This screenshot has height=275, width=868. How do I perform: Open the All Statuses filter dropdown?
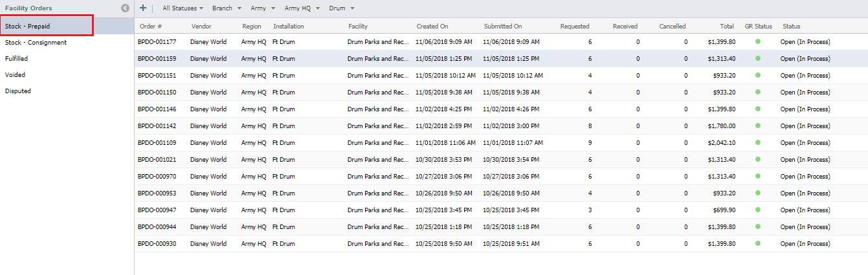point(183,8)
